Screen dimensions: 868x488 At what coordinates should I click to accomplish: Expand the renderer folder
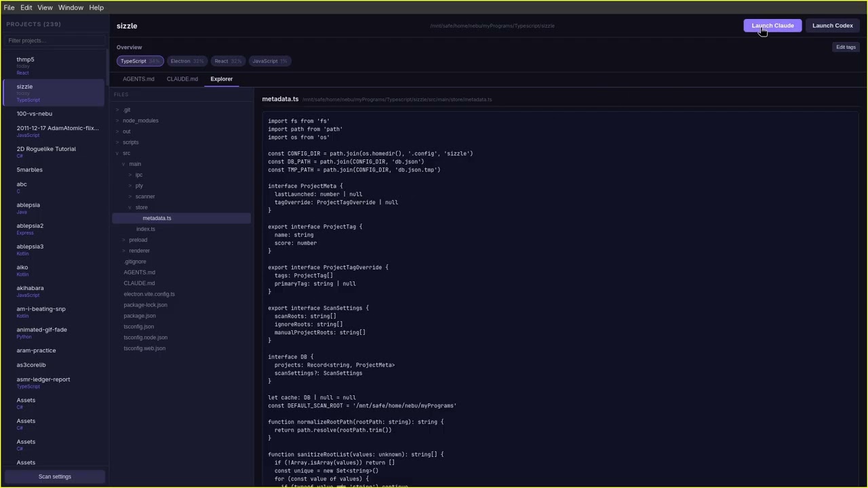[x=181, y=251]
